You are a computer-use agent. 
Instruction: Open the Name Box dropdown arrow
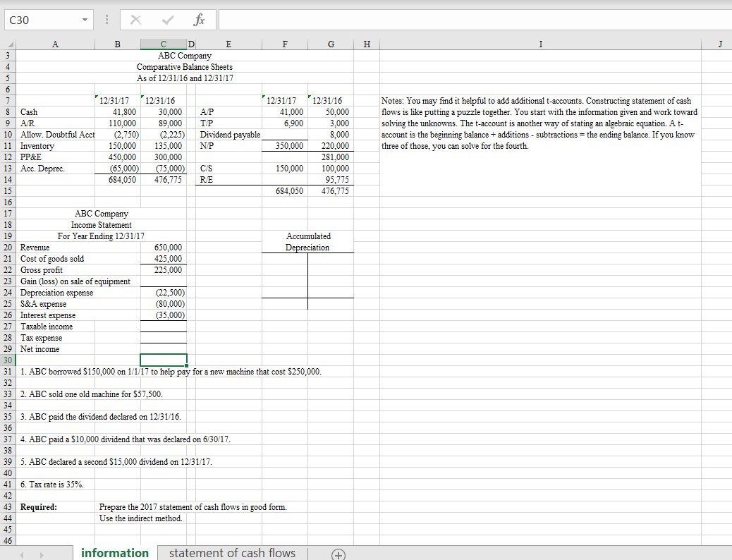pos(85,20)
